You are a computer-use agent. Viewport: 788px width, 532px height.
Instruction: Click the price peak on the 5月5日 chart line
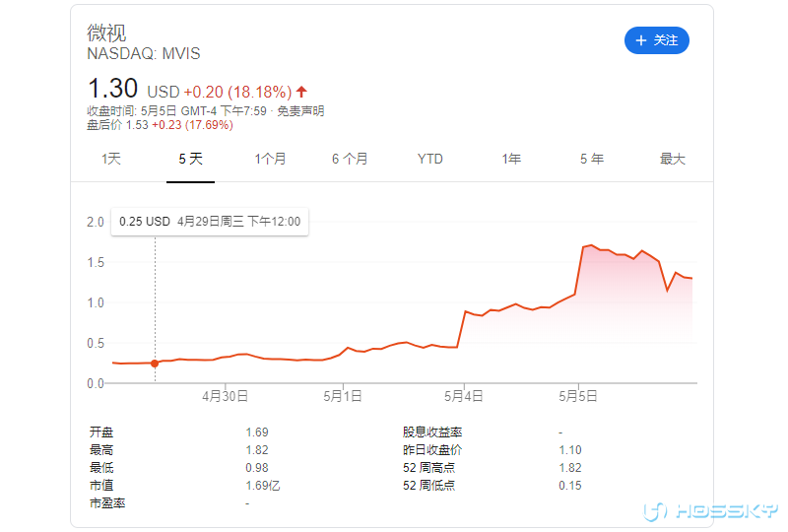pos(592,245)
